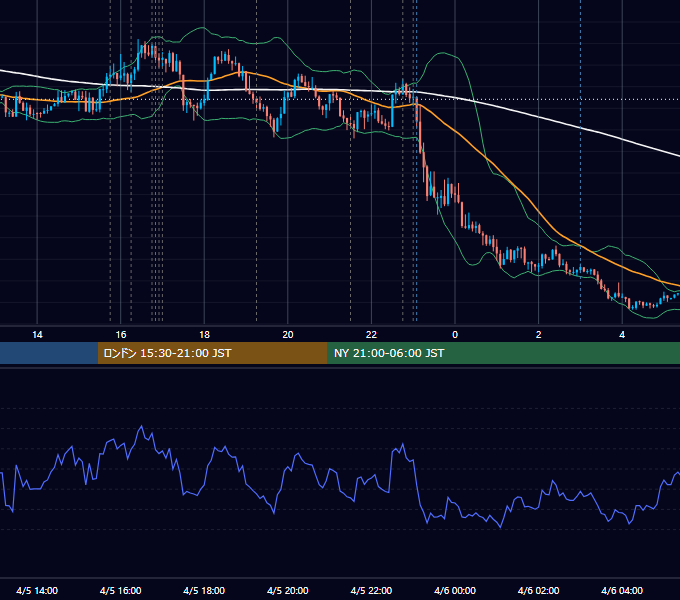Click the 4/5 14:00 time label

click(x=37, y=590)
